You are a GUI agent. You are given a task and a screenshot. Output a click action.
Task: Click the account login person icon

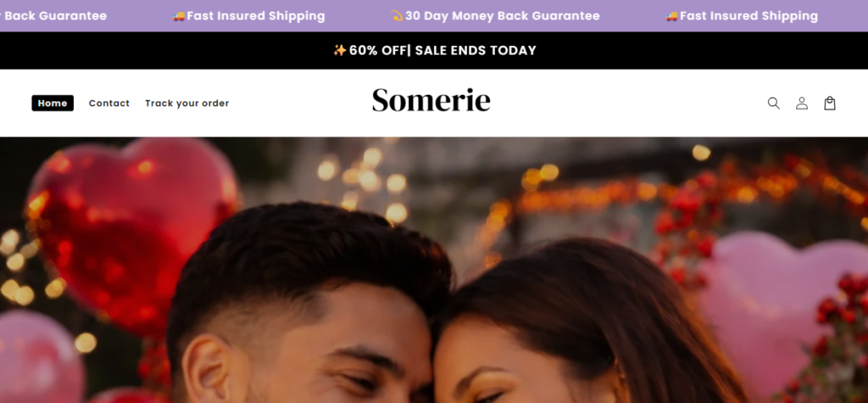tap(802, 104)
